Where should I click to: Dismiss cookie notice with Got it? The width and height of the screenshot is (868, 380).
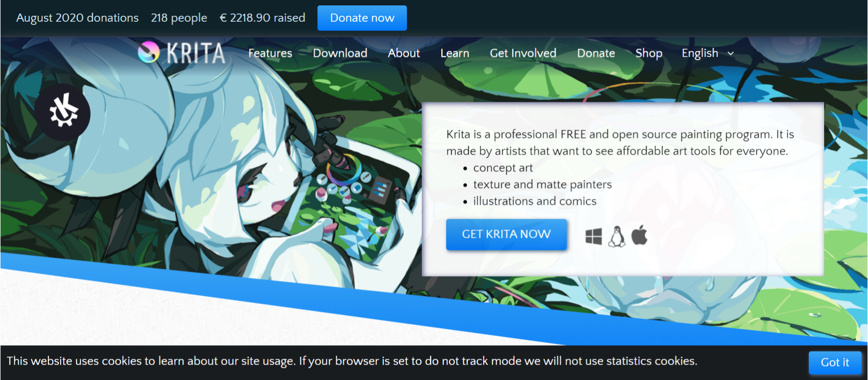[x=835, y=362]
